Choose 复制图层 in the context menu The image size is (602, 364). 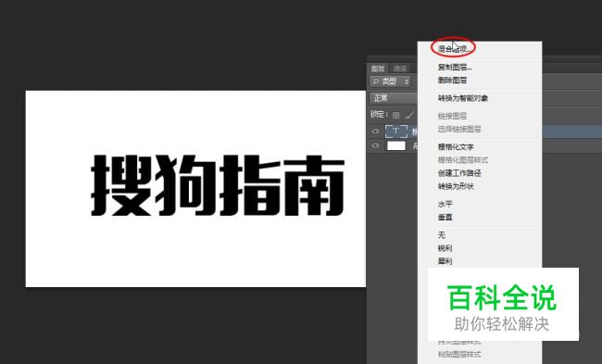coord(455,68)
